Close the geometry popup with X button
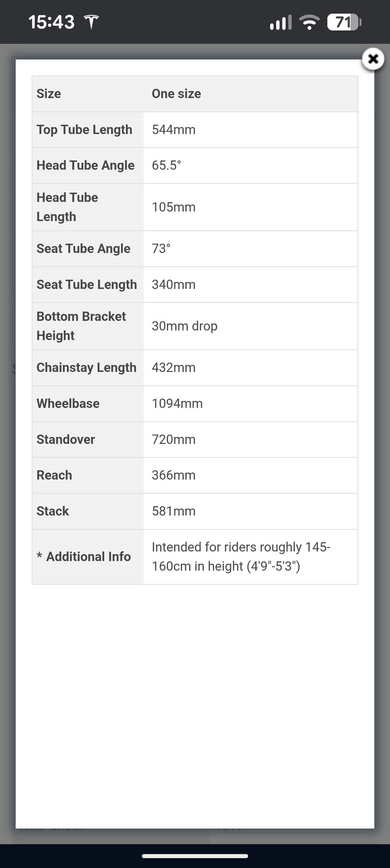390x868 pixels. coord(373,59)
